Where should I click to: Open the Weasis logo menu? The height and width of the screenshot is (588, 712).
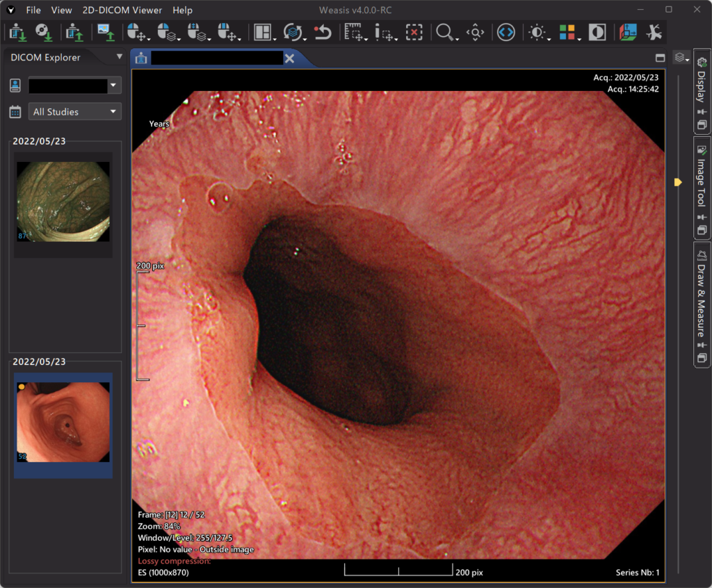11,10
